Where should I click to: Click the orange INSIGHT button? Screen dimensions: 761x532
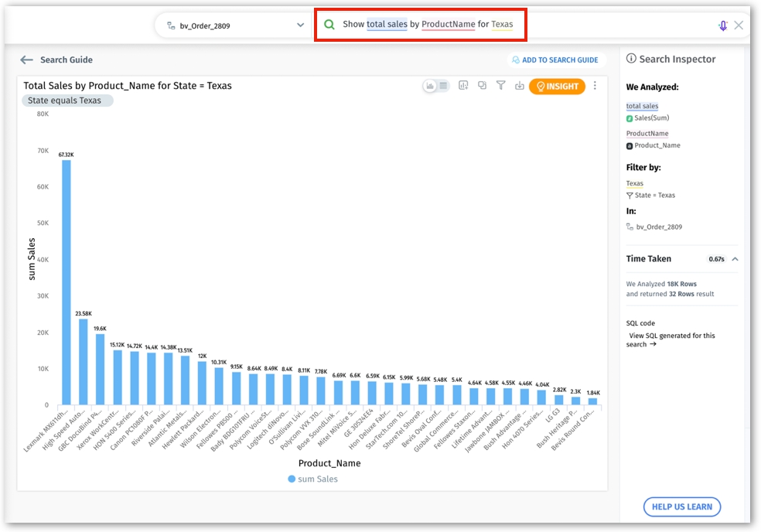point(557,87)
